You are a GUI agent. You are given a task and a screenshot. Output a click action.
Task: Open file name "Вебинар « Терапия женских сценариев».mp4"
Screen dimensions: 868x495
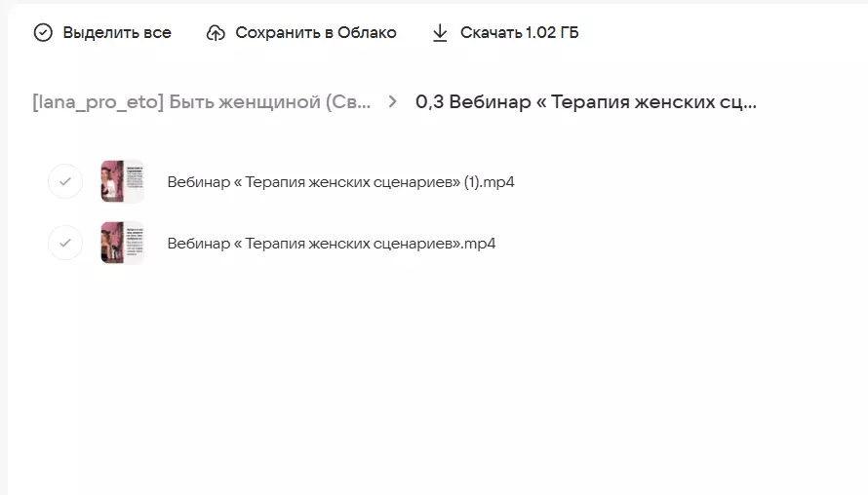click(332, 244)
